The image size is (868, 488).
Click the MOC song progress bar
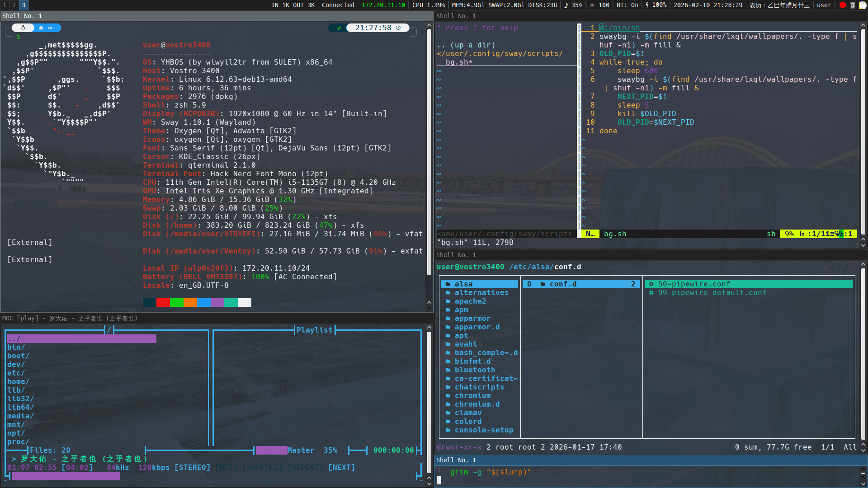66,476
